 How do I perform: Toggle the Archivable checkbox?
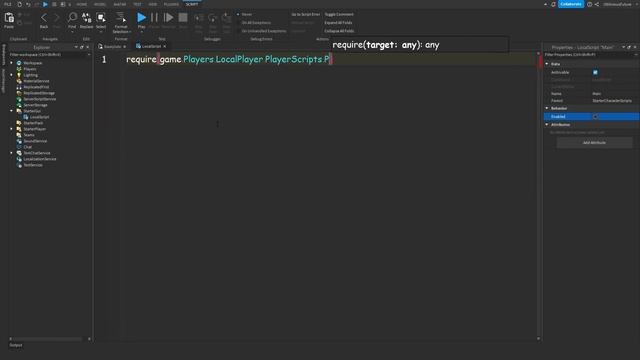(595, 72)
